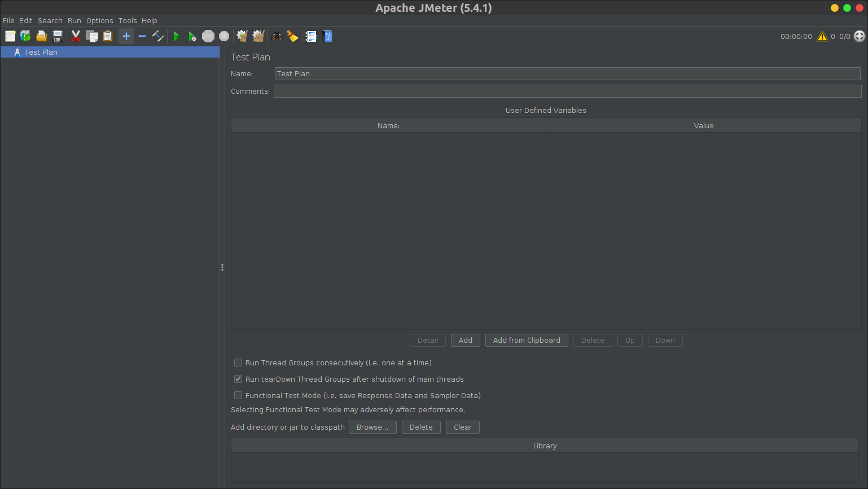Create a new test plan via toolbar icon
This screenshot has height=489, width=868.
point(10,36)
